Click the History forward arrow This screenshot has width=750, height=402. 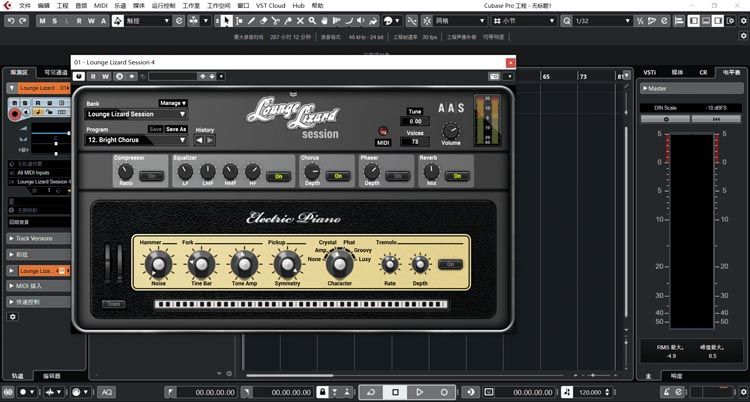click(210, 140)
